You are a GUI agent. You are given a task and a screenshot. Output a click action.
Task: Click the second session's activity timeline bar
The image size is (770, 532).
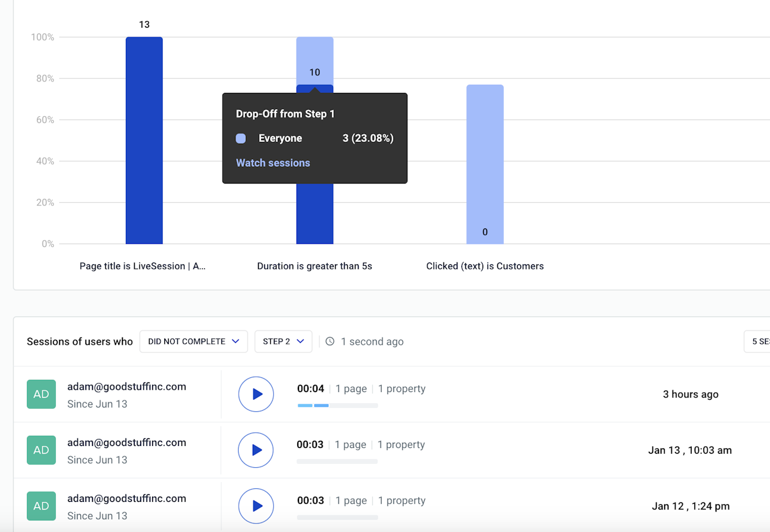pyautogui.click(x=337, y=461)
